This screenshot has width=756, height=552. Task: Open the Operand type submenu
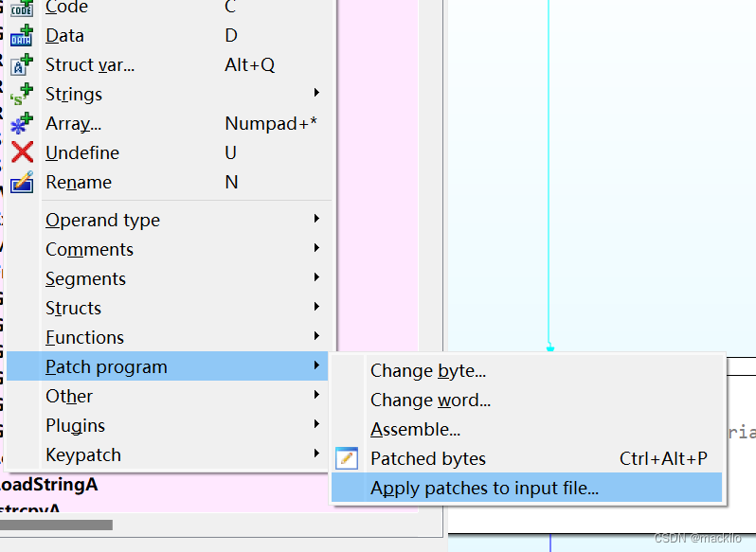(169, 220)
